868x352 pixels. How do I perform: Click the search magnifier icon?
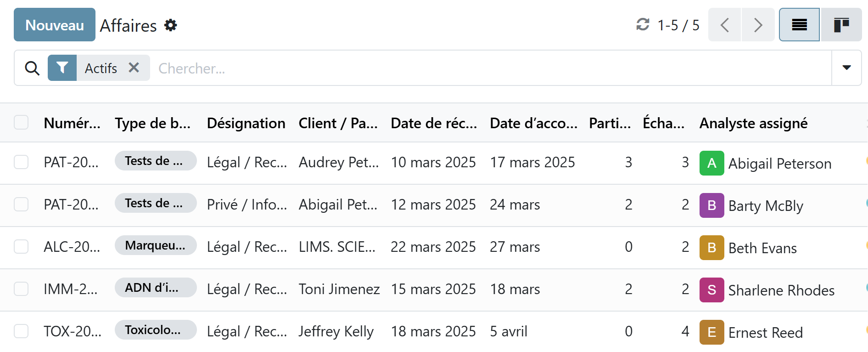tap(32, 68)
